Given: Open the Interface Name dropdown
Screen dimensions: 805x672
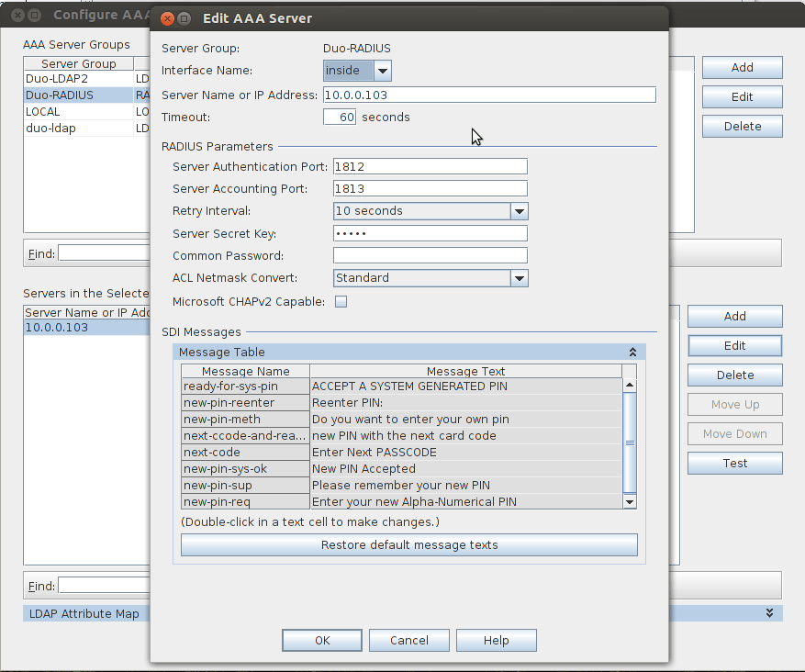Looking at the screenshot, I should click(382, 70).
